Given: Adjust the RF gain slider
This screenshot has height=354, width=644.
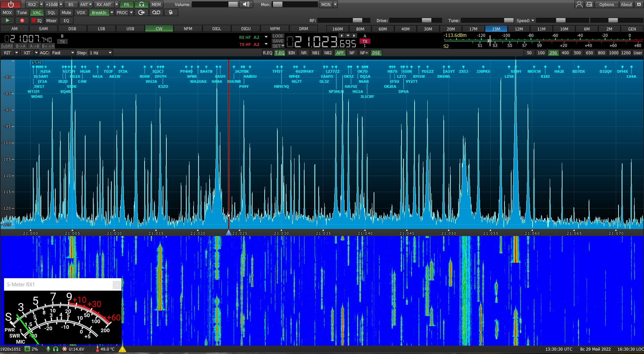Looking at the screenshot, I should (344, 20).
